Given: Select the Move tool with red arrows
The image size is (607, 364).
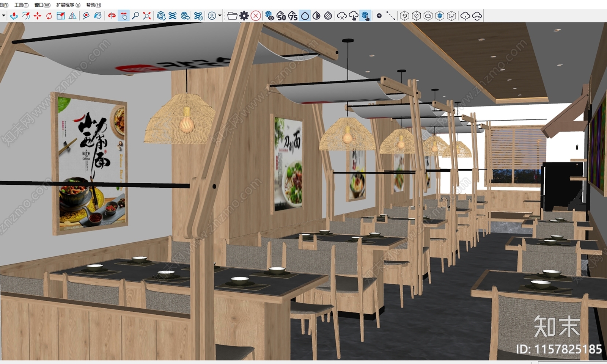Looking at the screenshot, I should 38,16.
